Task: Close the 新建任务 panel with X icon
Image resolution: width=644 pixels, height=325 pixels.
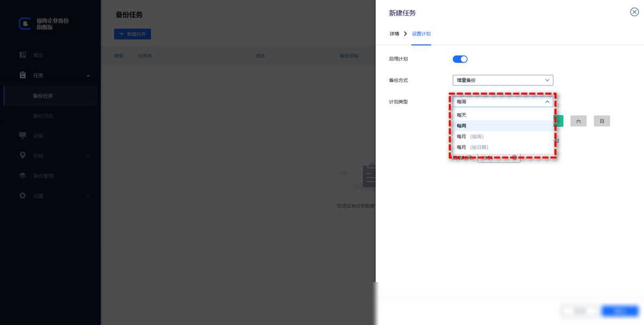Action: click(634, 12)
